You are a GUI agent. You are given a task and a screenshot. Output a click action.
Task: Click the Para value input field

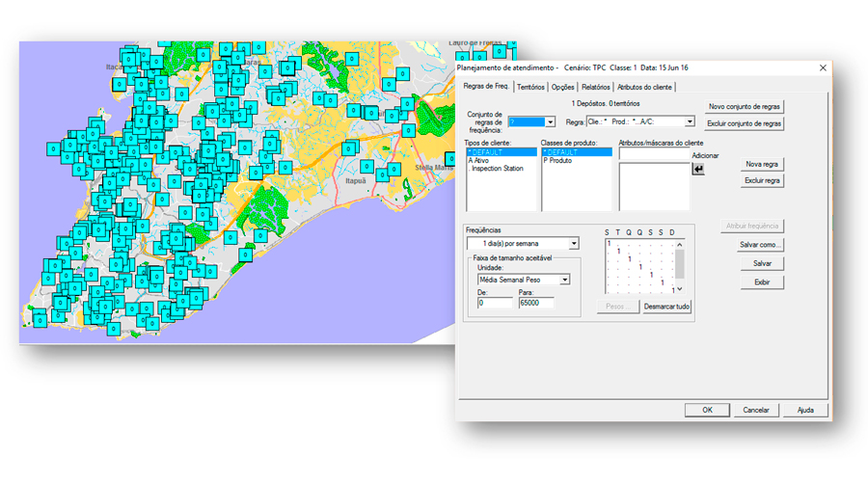coord(535,303)
